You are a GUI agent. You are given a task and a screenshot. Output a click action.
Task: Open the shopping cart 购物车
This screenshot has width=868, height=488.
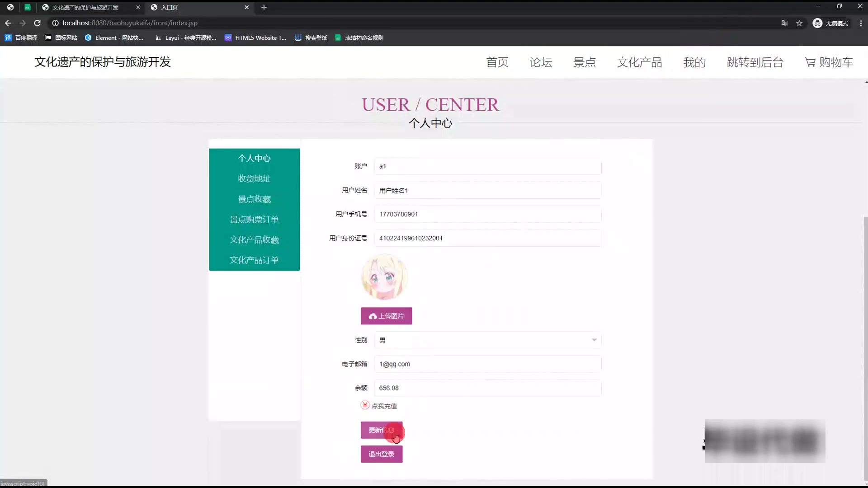[829, 62]
